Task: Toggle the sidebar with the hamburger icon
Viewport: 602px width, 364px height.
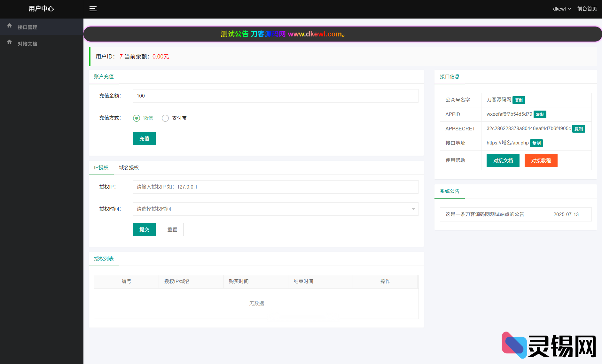Action: (93, 9)
